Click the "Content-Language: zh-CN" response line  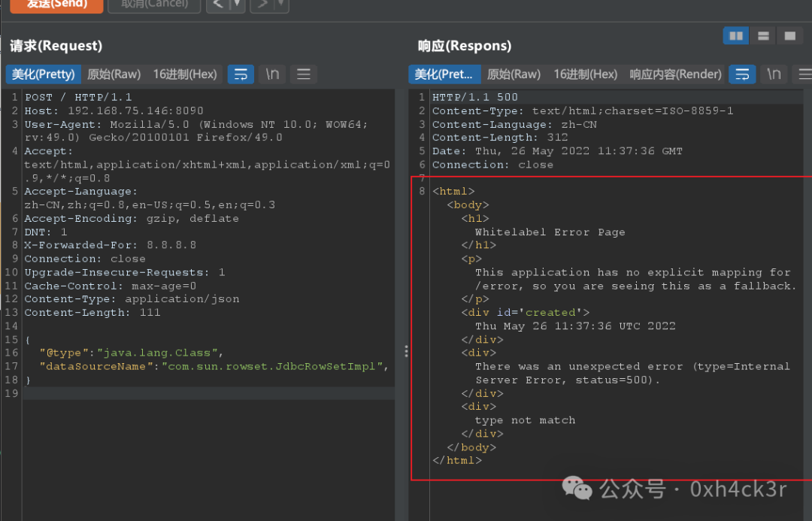tap(514, 124)
